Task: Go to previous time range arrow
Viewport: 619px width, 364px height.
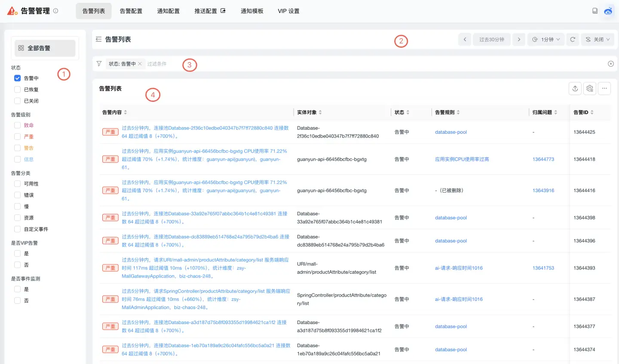Action: 465,40
